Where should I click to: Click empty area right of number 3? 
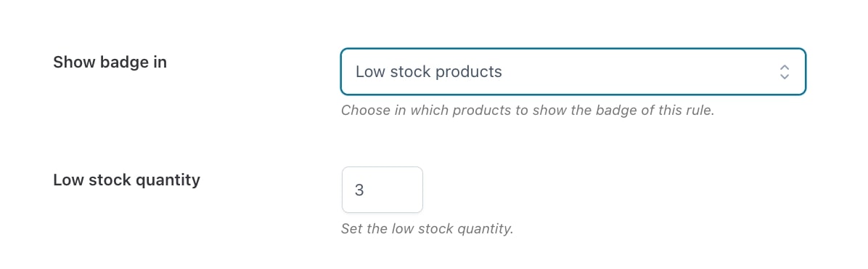click(394, 190)
